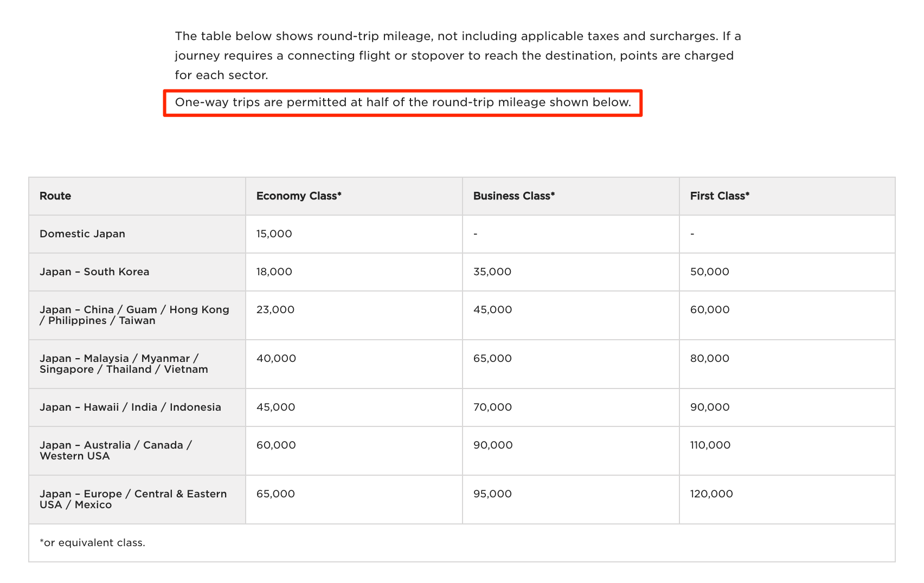
Task: Click the highlighted one-way trips sentence
Action: pos(403,102)
